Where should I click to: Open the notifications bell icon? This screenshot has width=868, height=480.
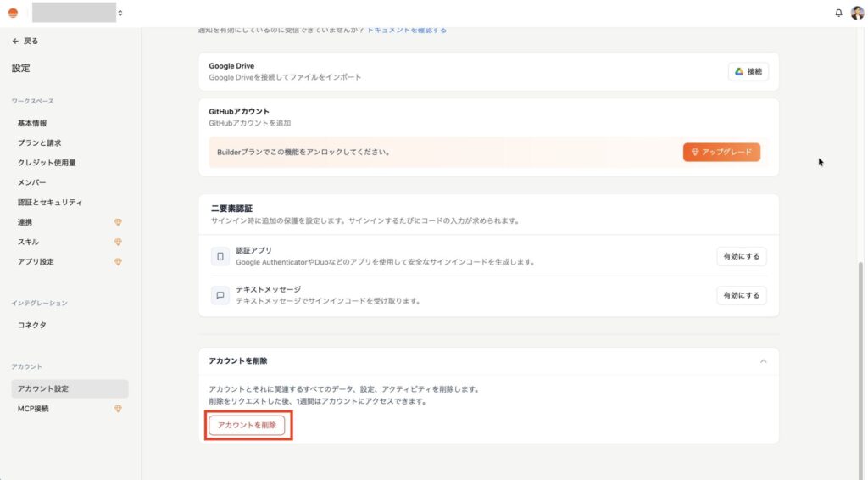click(x=838, y=13)
